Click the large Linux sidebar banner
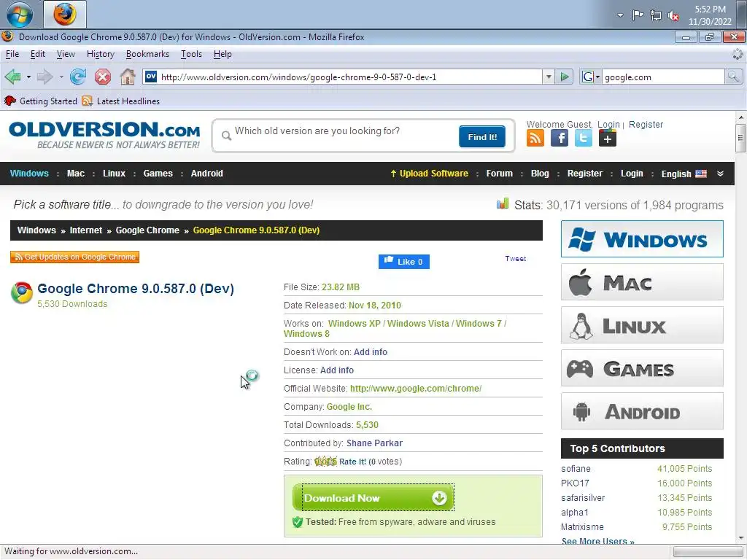The height and width of the screenshot is (560, 747). click(x=642, y=325)
